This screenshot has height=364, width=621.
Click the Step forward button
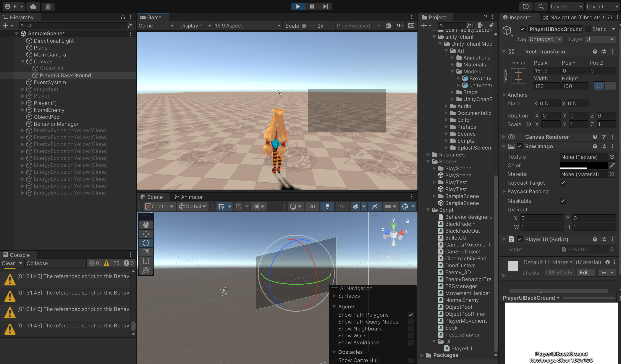click(x=325, y=6)
